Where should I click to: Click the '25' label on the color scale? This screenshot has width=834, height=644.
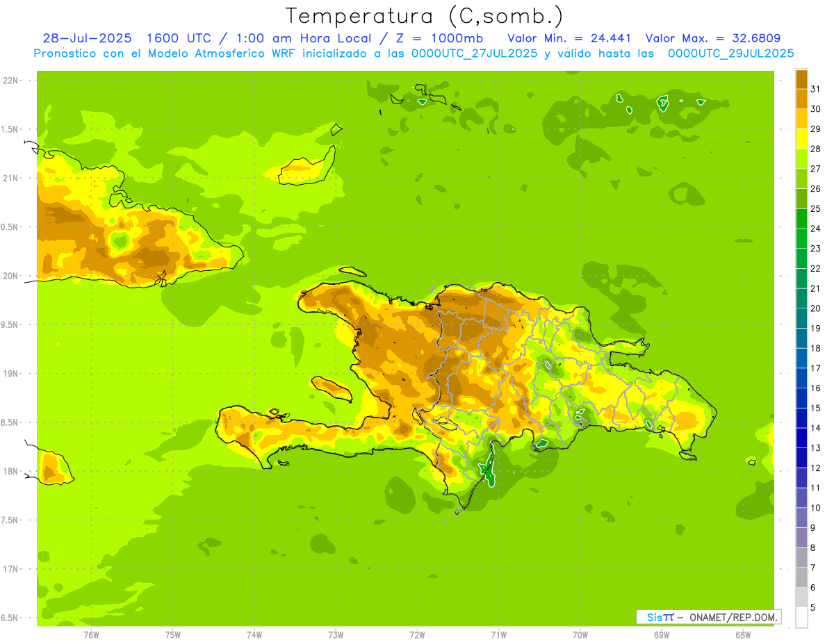[815, 208]
